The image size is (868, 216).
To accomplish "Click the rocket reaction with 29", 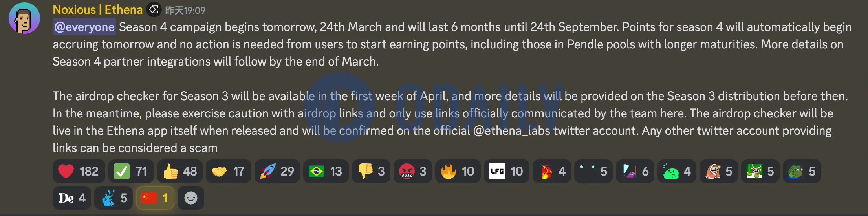I will click(x=277, y=171).
